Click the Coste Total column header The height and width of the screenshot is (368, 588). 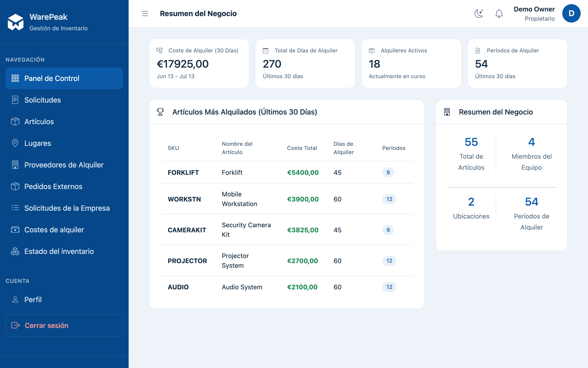[x=302, y=148]
